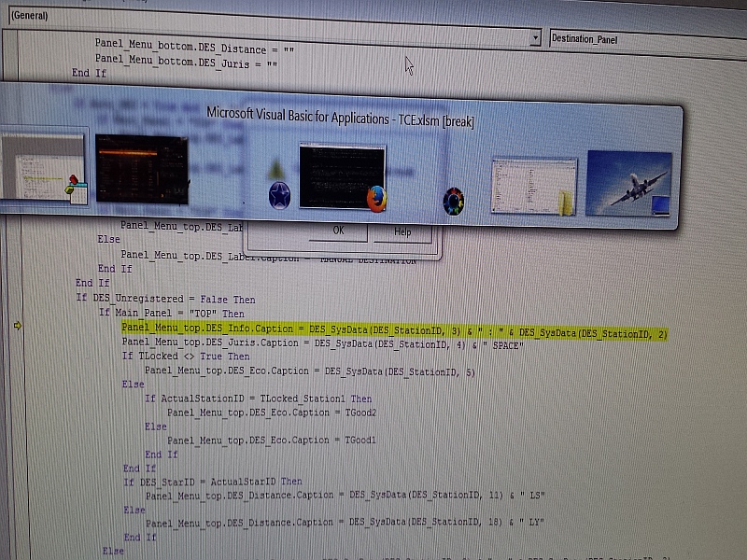Click 'If ActualStationID = TLocked_Station1 Then'
This screenshot has height=560, width=747.
tap(259, 399)
